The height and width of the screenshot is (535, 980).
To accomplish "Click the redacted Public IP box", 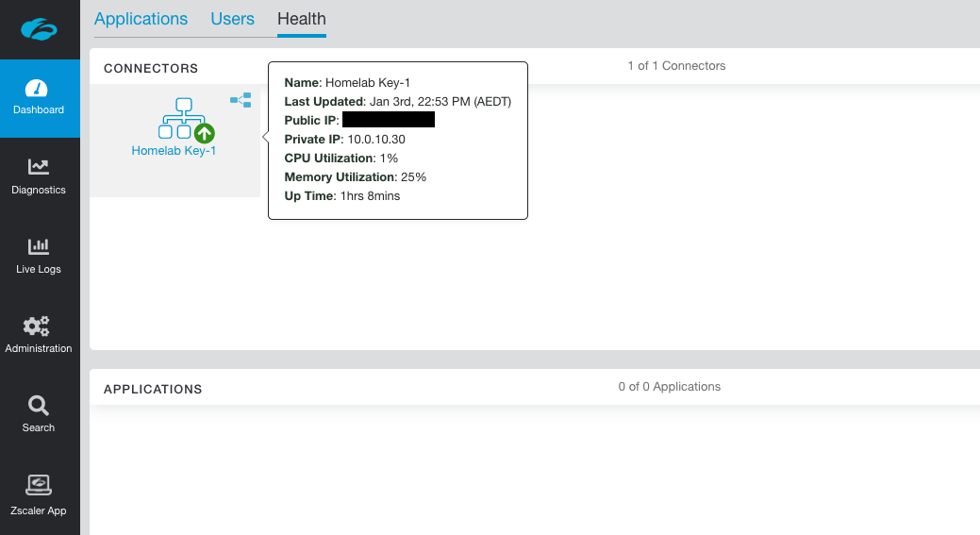I will pos(388,120).
